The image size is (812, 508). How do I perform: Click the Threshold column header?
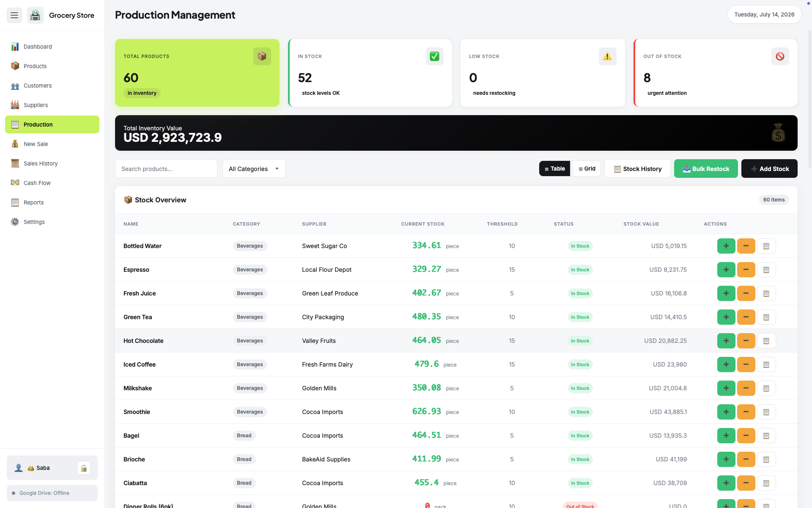click(x=502, y=224)
